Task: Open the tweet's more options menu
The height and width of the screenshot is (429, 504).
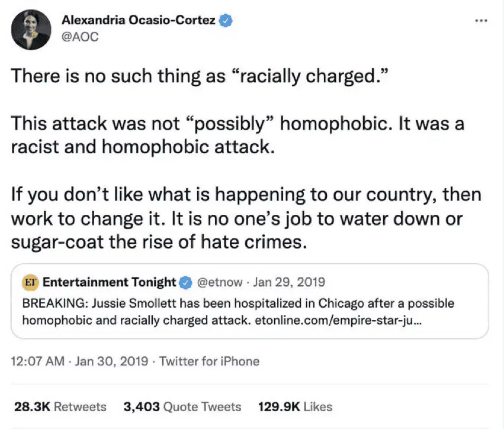Action: pyautogui.click(x=481, y=20)
